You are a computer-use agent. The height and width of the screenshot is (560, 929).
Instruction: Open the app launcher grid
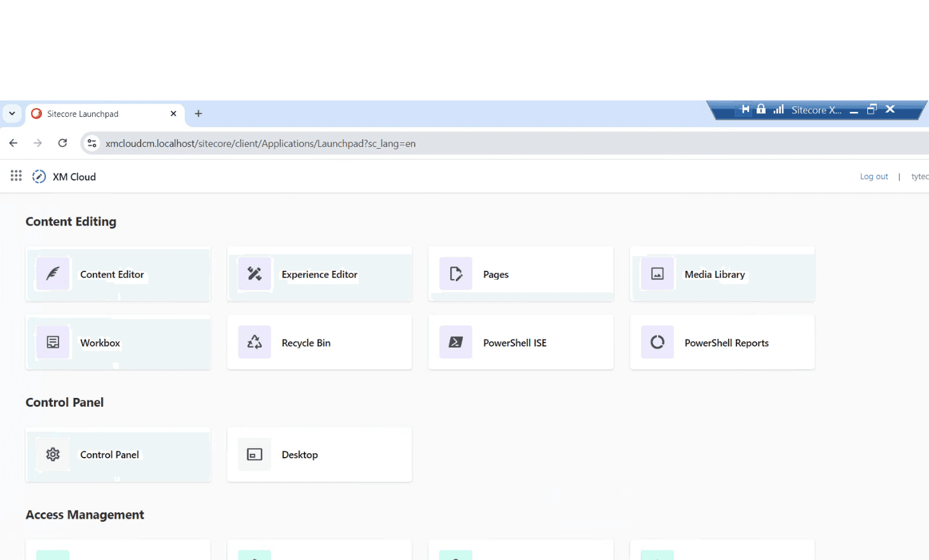pos(16,175)
